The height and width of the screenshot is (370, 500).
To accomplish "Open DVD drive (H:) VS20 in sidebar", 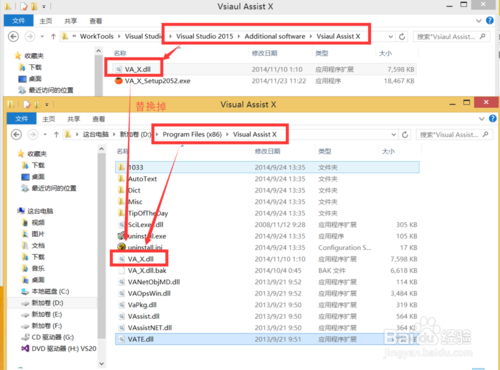I will pos(59,349).
